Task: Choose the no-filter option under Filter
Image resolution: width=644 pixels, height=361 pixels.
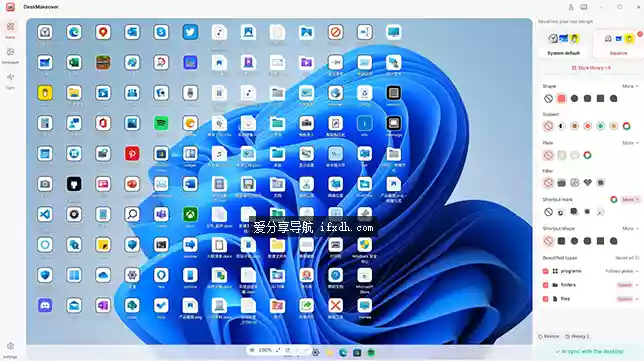Action: click(548, 182)
